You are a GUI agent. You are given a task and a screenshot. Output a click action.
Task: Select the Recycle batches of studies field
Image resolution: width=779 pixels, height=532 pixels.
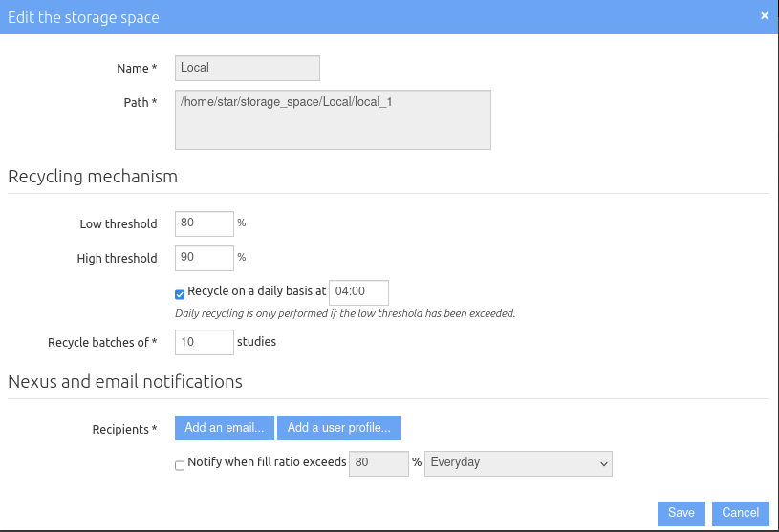[205, 343]
